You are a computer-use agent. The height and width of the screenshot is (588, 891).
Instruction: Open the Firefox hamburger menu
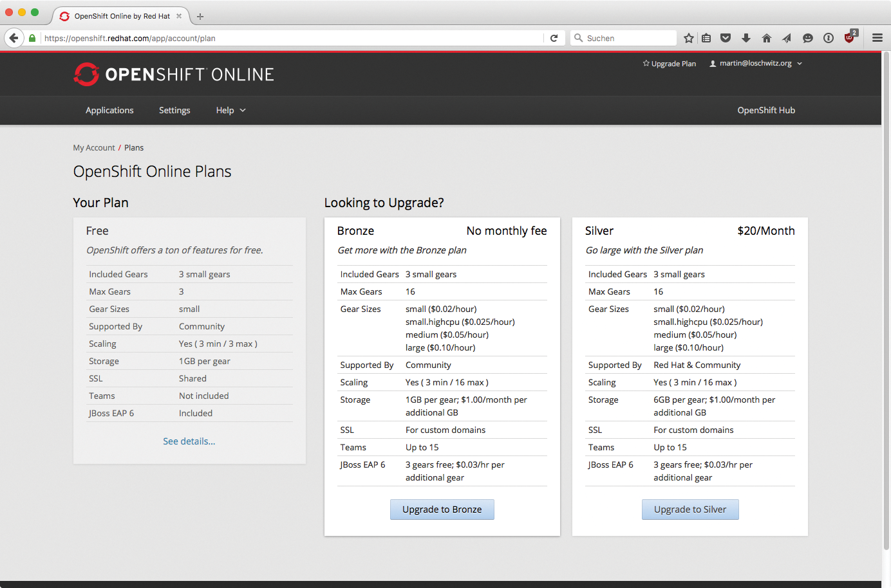tap(877, 38)
